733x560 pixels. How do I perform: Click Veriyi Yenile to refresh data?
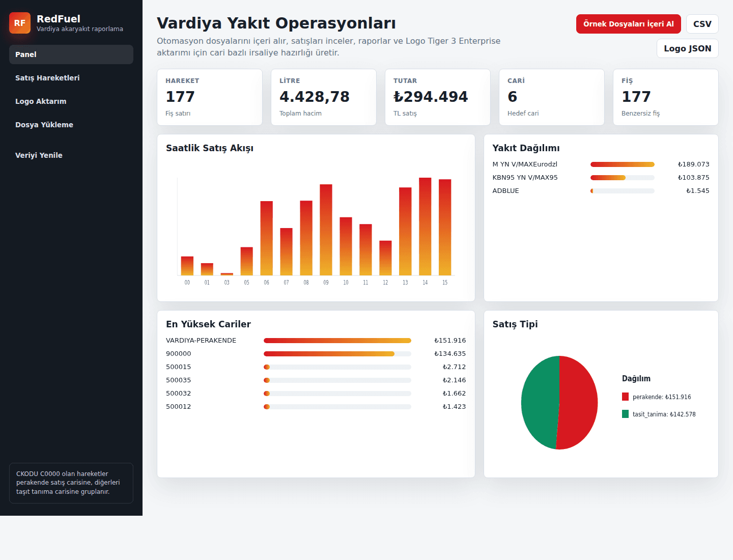[71, 155]
